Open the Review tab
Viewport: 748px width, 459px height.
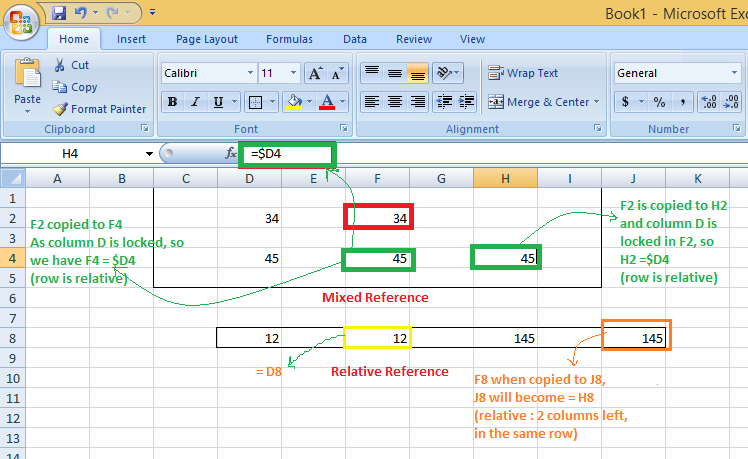[414, 39]
